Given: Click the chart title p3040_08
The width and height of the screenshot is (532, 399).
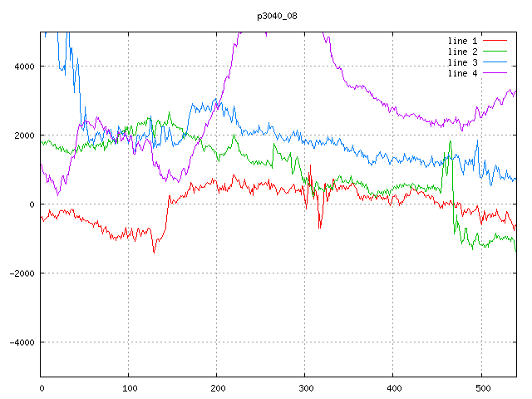Looking at the screenshot, I should click(x=276, y=15).
